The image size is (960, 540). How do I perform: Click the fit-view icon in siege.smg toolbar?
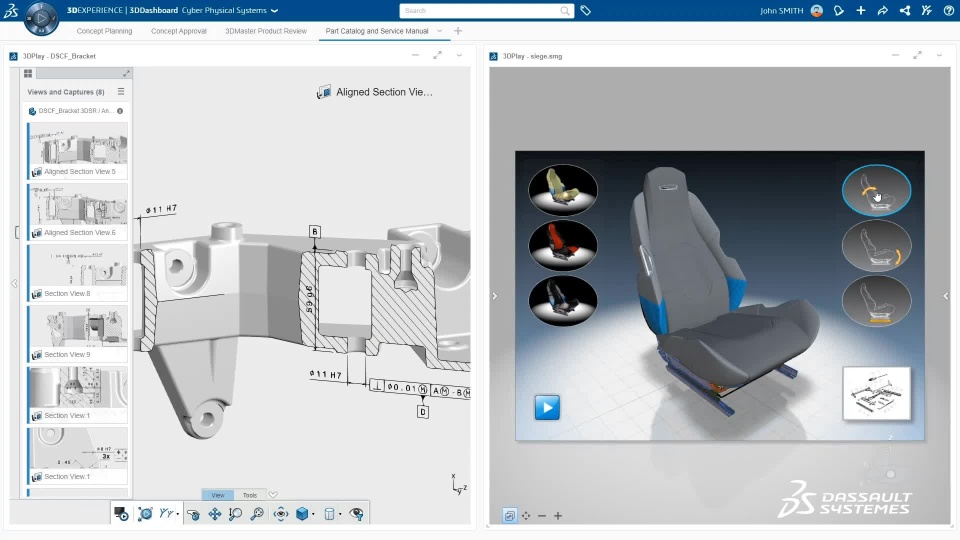click(509, 516)
